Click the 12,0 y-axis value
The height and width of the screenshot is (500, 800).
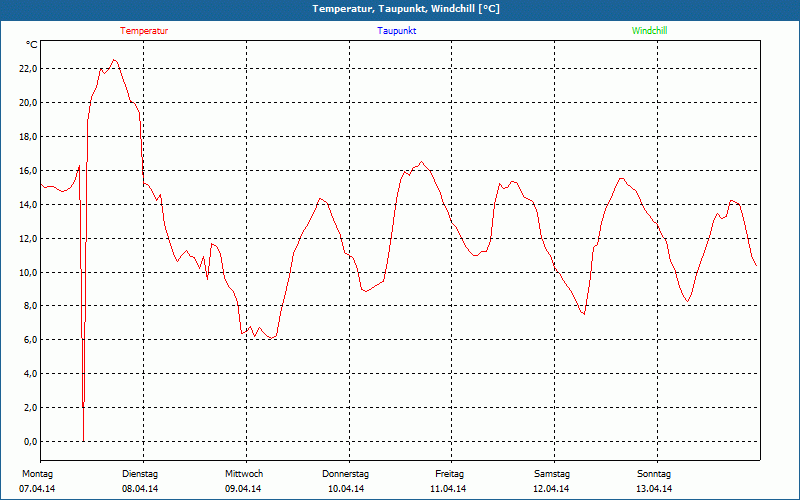click(x=29, y=238)
